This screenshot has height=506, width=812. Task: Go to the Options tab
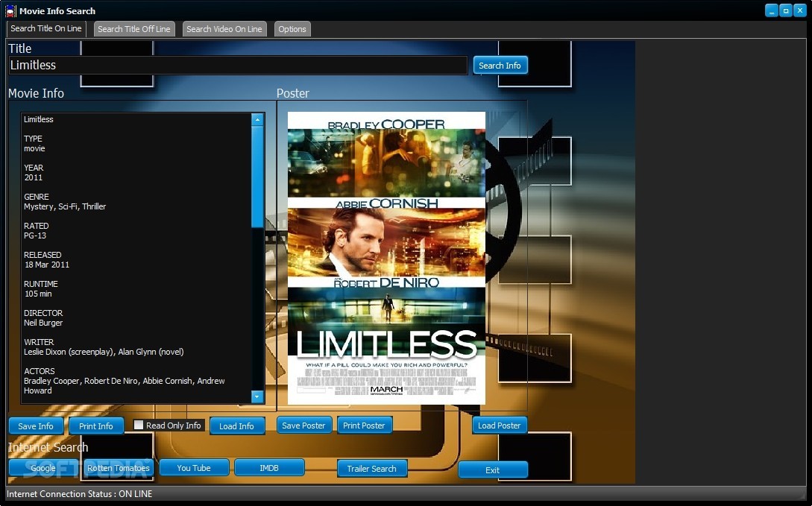click(x=292, y=29)
